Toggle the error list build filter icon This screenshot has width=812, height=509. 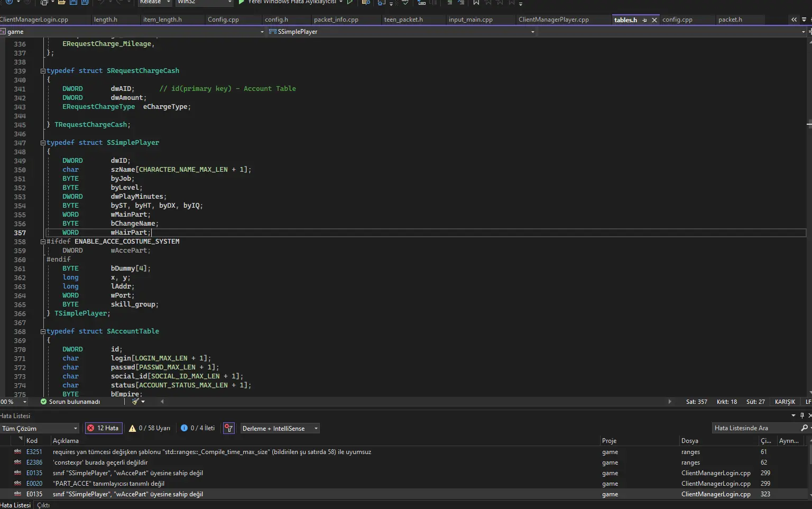[x=229, y=428]
